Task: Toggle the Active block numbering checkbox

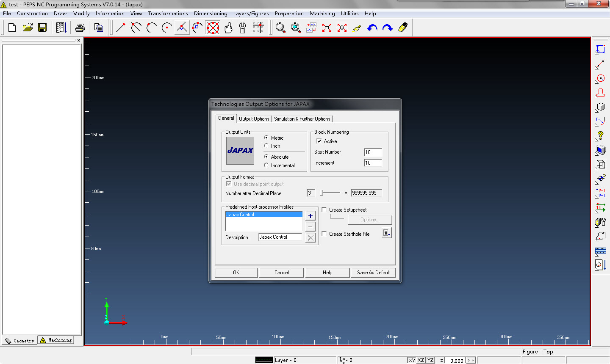Action: [319, 141]
